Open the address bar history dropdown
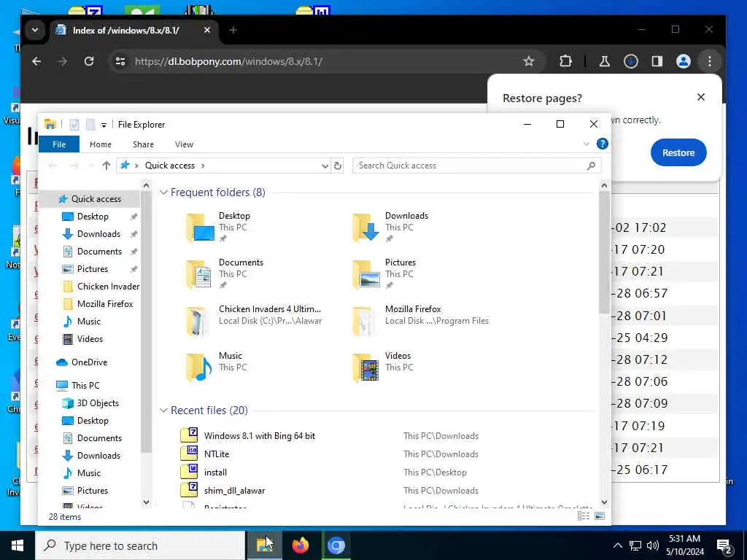This screenshot has height=560, width=747. click(x=325, y=166)
